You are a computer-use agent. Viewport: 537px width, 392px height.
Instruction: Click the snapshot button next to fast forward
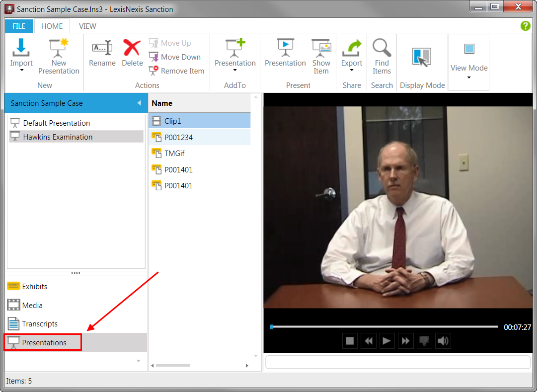[424, 341]
